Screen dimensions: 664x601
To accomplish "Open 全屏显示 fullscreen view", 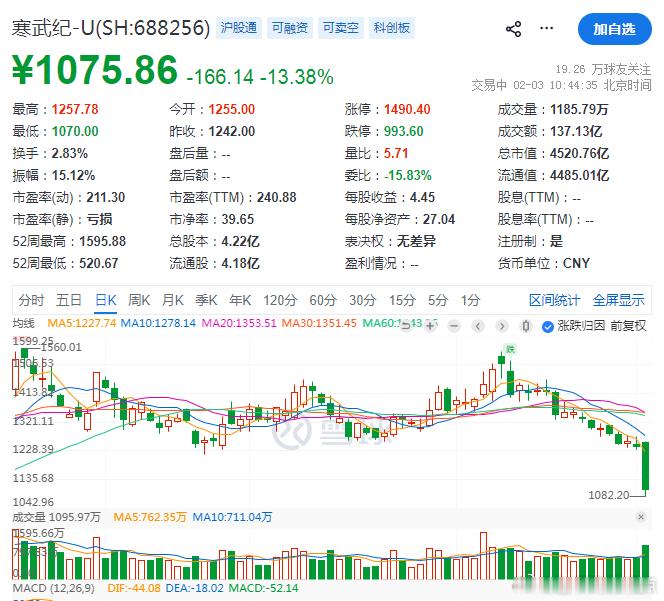I will pyautogui.click(x=618, y=300).
